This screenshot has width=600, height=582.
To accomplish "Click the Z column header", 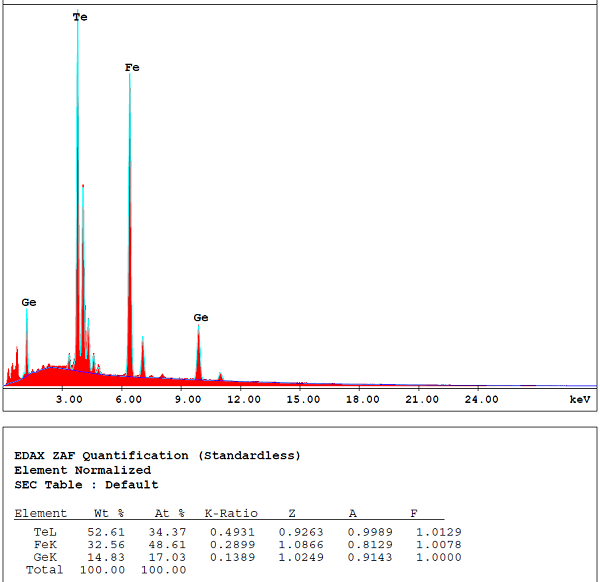I will pos(292,514).
